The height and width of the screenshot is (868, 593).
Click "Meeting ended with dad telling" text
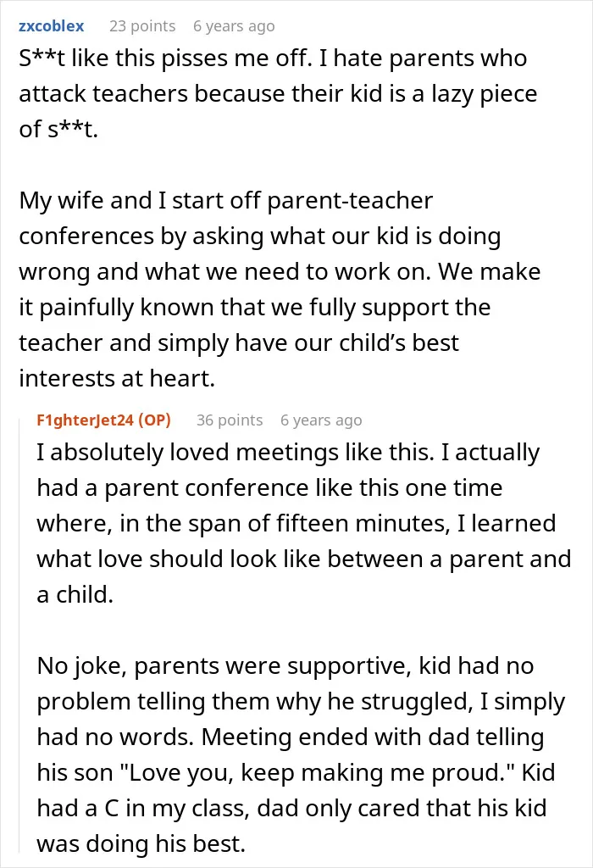(x=373, y=737)
